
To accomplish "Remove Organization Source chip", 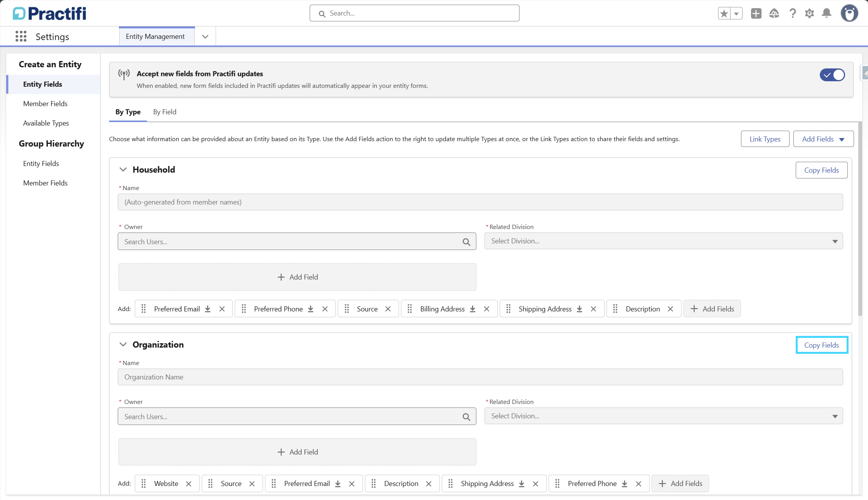I will [252, 484].
